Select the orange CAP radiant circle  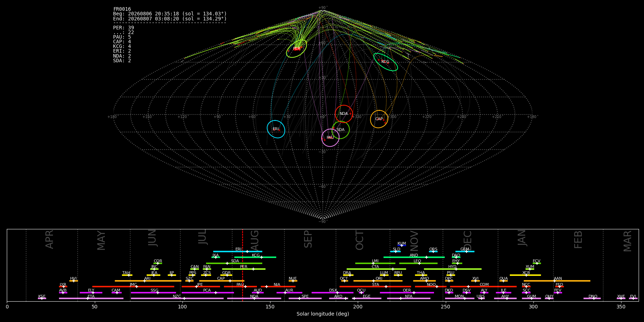(379, 119)
